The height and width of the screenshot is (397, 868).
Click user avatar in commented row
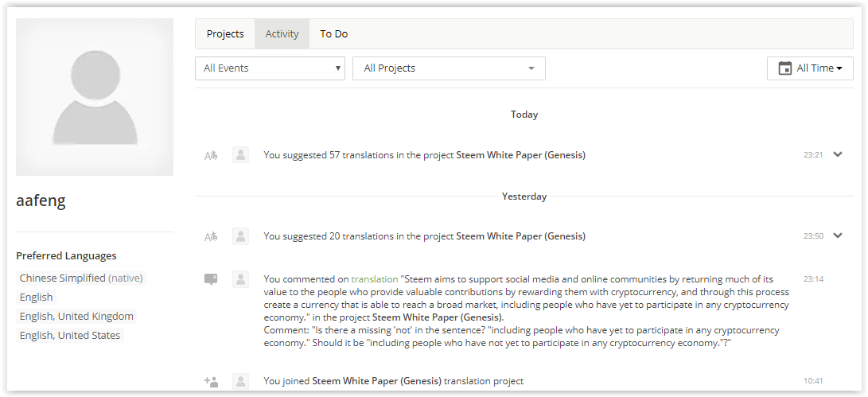240,279
